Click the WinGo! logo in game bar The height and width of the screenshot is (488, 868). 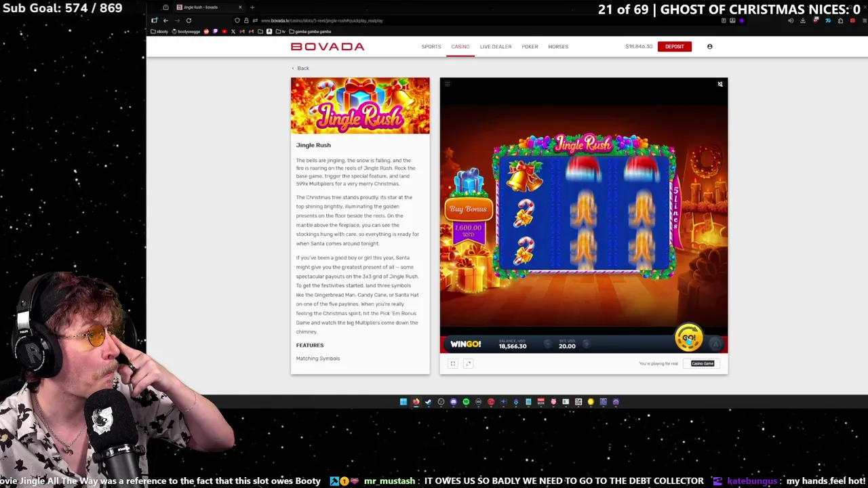[x=466, y=344]
